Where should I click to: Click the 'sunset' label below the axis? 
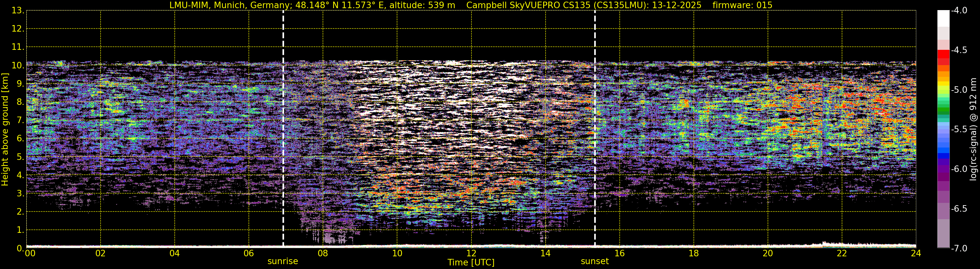point(595,262)
